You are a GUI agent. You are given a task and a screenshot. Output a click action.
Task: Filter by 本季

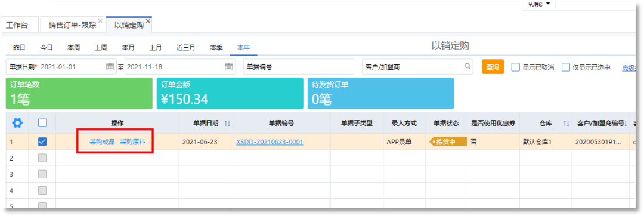[216, 48]
